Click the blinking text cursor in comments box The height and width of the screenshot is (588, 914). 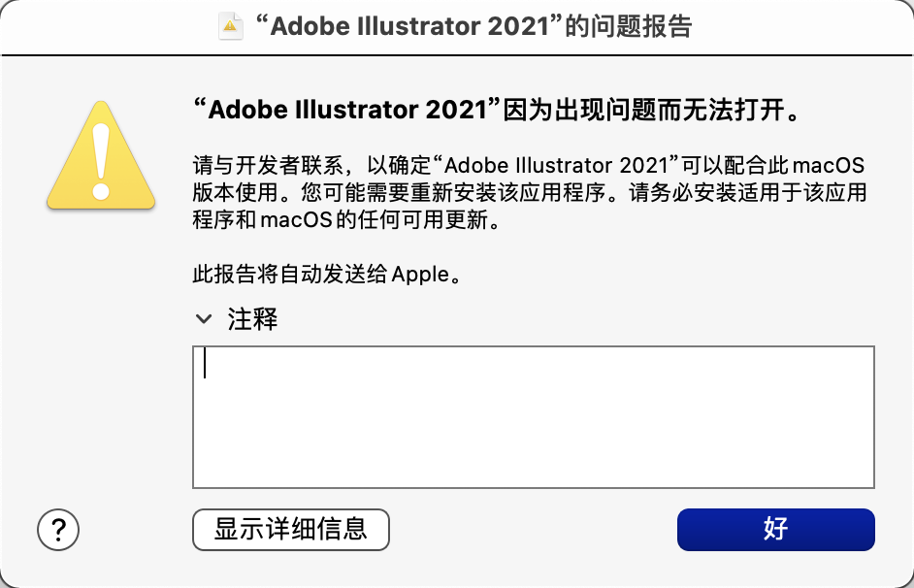click(x=205, y=363)
